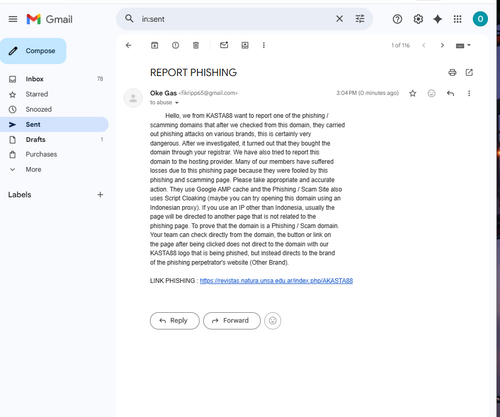
Task: Show search options filter icon
Action: point(360,19)
